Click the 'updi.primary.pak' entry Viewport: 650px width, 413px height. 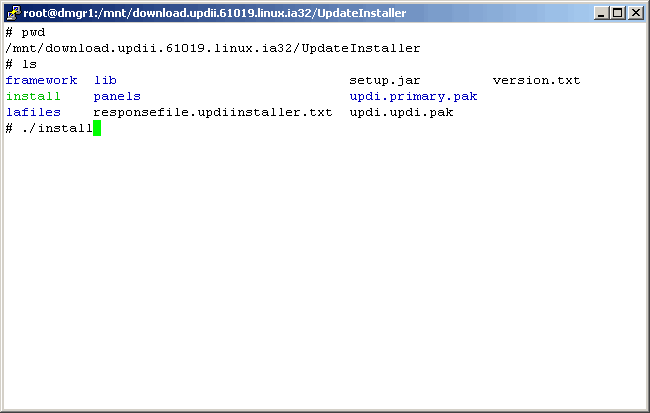(413, 96)
